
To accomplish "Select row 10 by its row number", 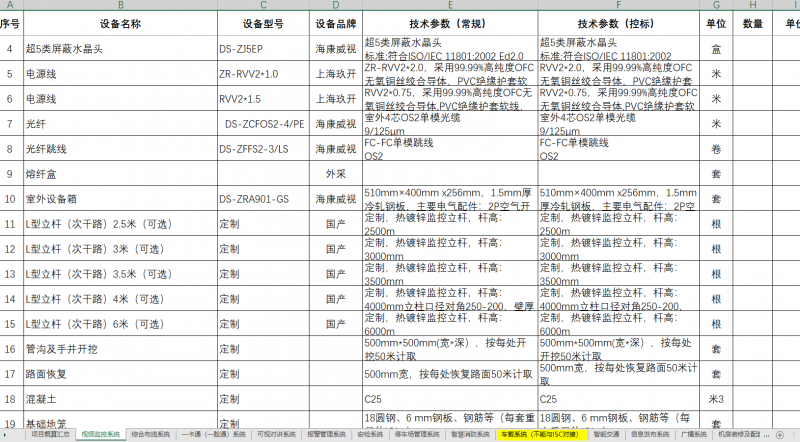I will point(9,198).
